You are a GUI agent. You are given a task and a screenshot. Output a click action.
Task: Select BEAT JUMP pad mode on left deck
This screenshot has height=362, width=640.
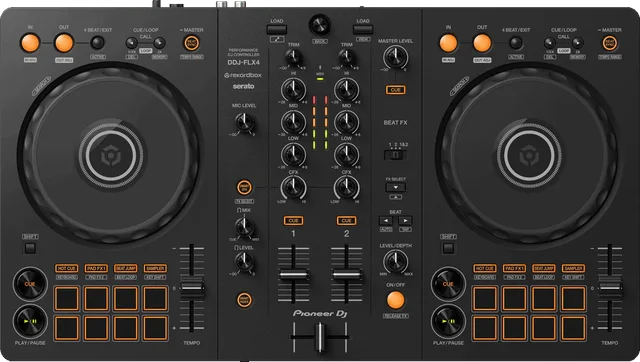point(126,268)
